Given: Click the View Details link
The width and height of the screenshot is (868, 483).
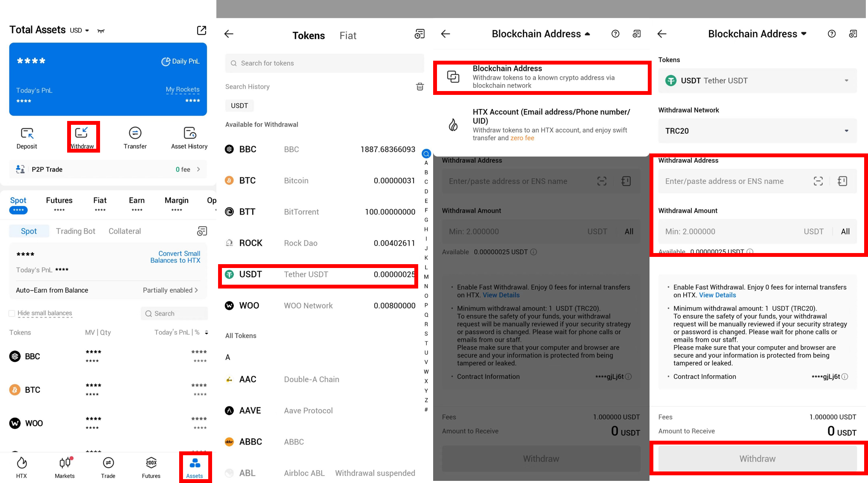Looking at the screenshot, I should (717, 295).
